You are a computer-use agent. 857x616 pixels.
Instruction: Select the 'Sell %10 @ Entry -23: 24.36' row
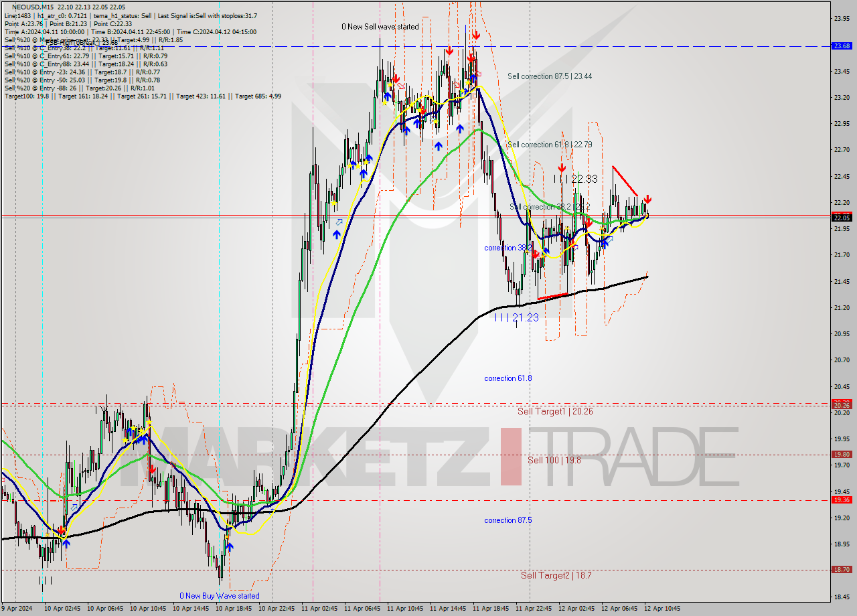point(82,72)
